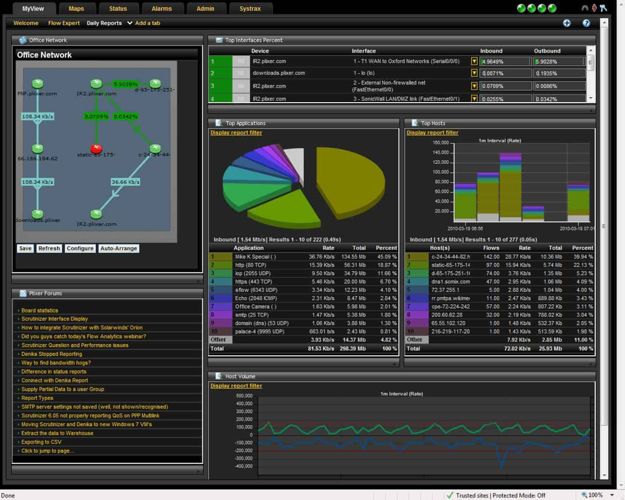Click the IR2.plixer.com router node at top of map
The image size is (625, 500).
[x=96, y=84]
